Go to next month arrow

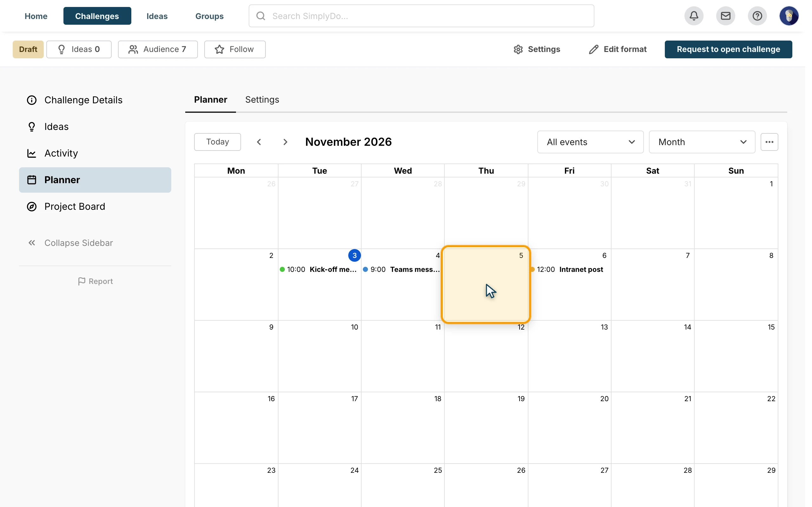point(285,142)
